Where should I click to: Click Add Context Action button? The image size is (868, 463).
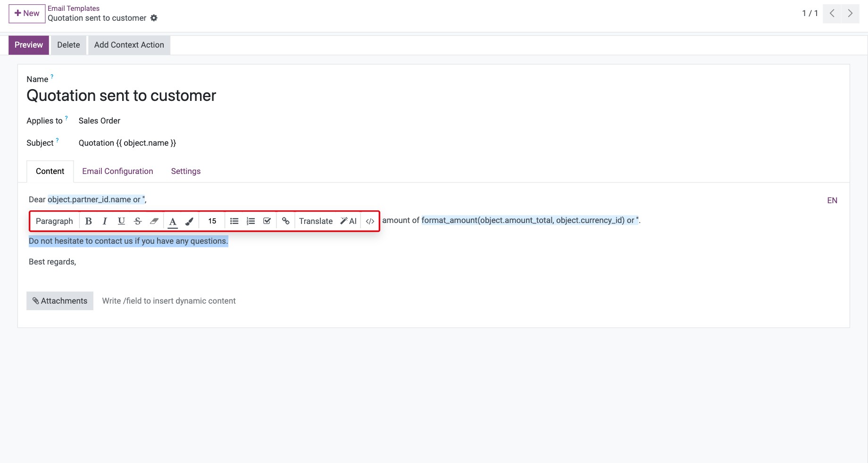[x=129, y=45]
